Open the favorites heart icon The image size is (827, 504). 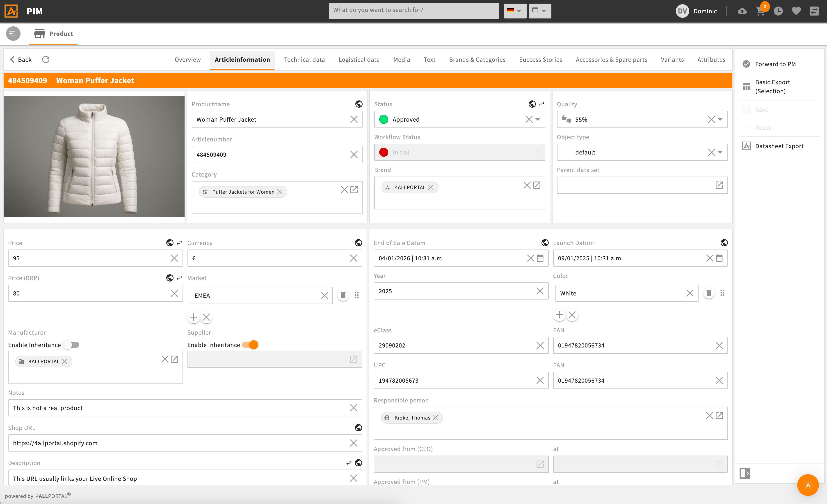coord(796,11)
